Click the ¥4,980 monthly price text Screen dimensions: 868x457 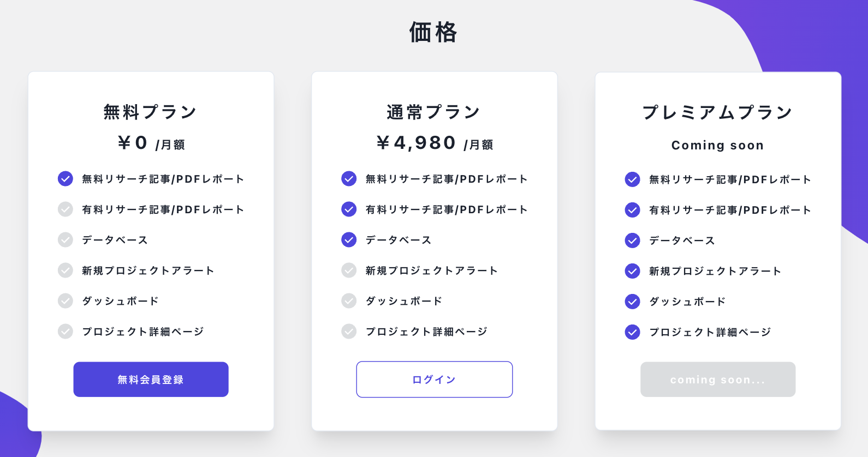[x=417, y=143]
